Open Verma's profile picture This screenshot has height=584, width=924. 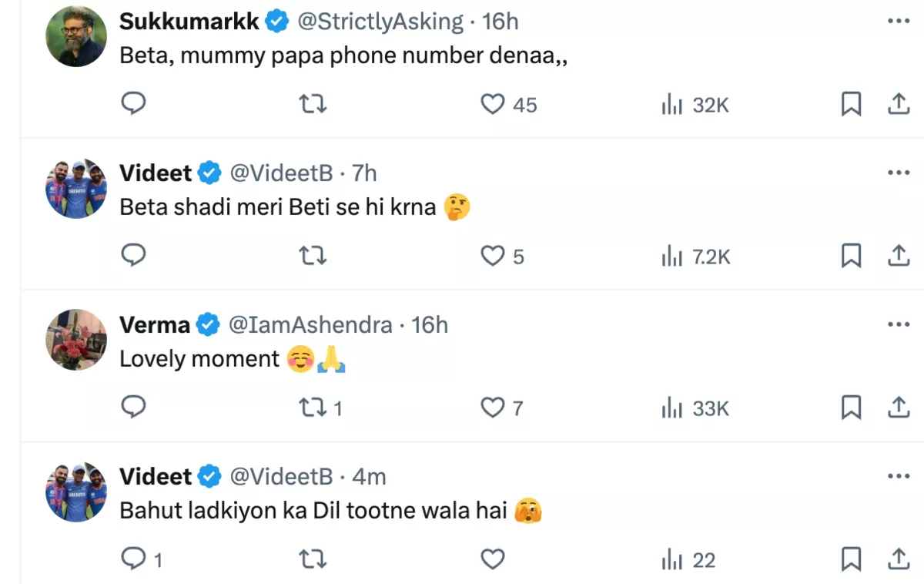(75, 339)
